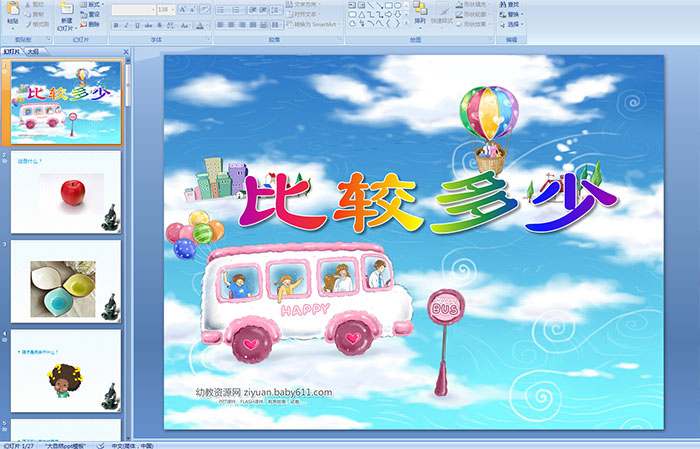Open the font color picker
700x449 pixels.
pos(202,24)
